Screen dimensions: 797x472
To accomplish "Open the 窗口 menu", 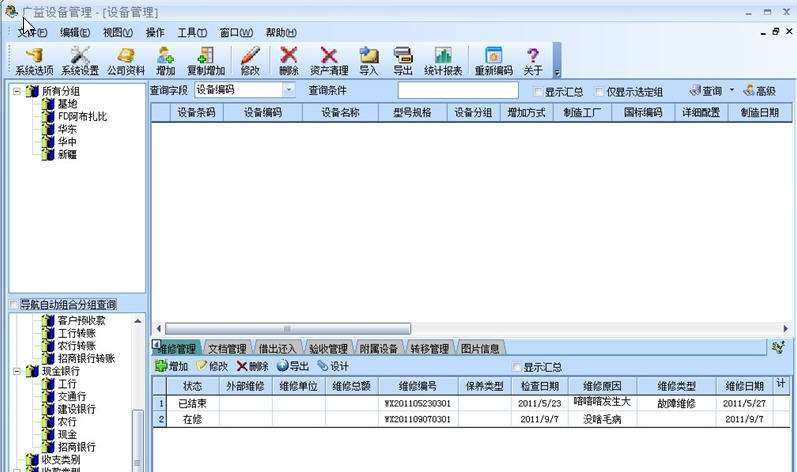I will [236, 33].
